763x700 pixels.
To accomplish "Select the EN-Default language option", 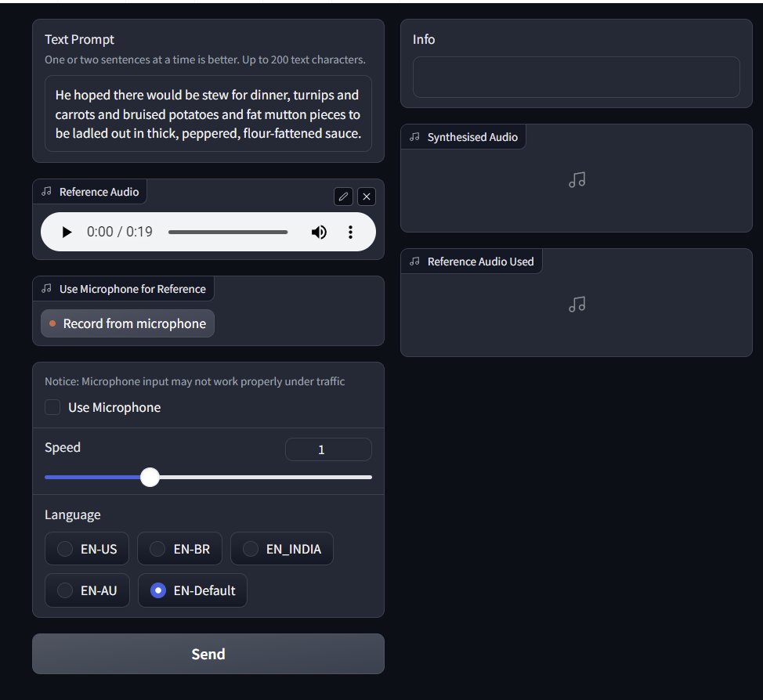I will (193, 590).
